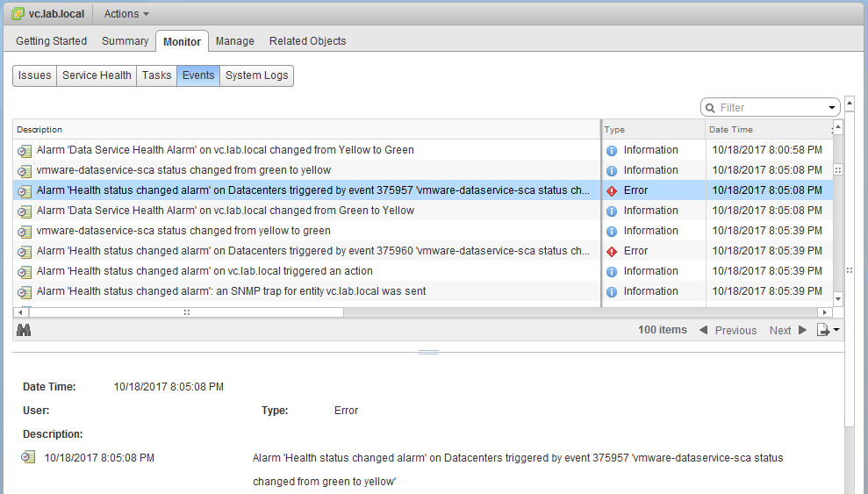Click the magnifier icon in the Filter box
Image resolution: width=868 pixels, height=494 pixels.
pyautogui.click(x=710, y=108)
